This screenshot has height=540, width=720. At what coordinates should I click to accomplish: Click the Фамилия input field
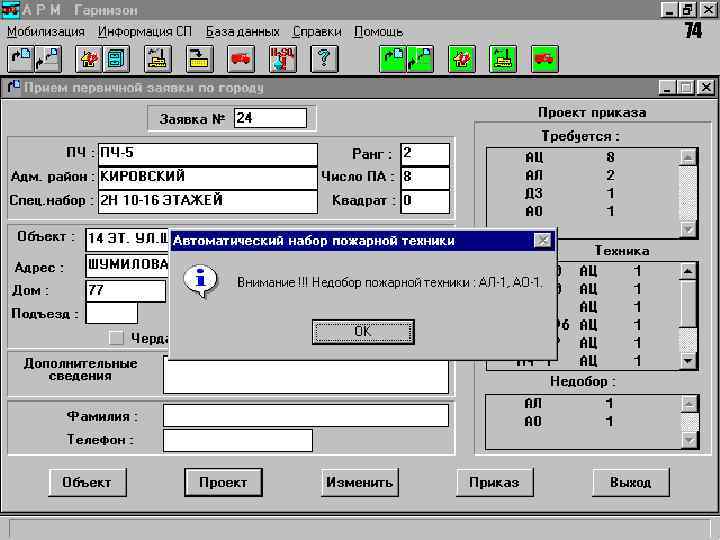pyautogui.click(x=306, y=416)
